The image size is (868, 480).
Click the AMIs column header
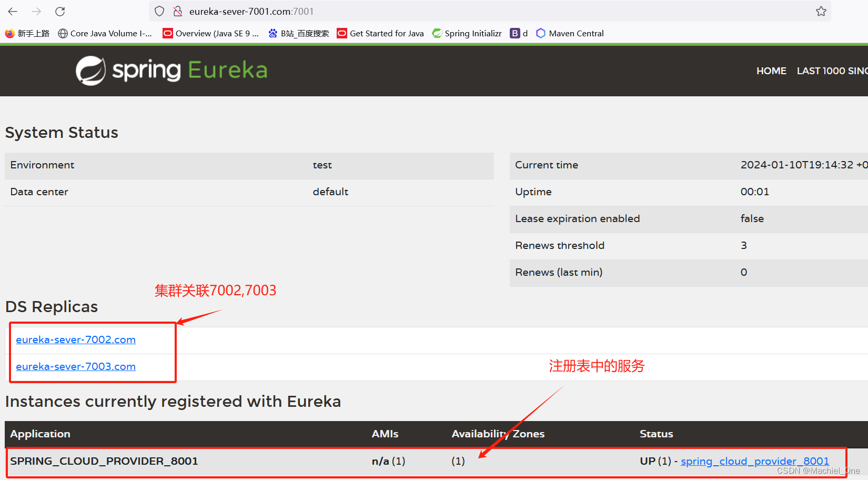click(x=385, y=434)
